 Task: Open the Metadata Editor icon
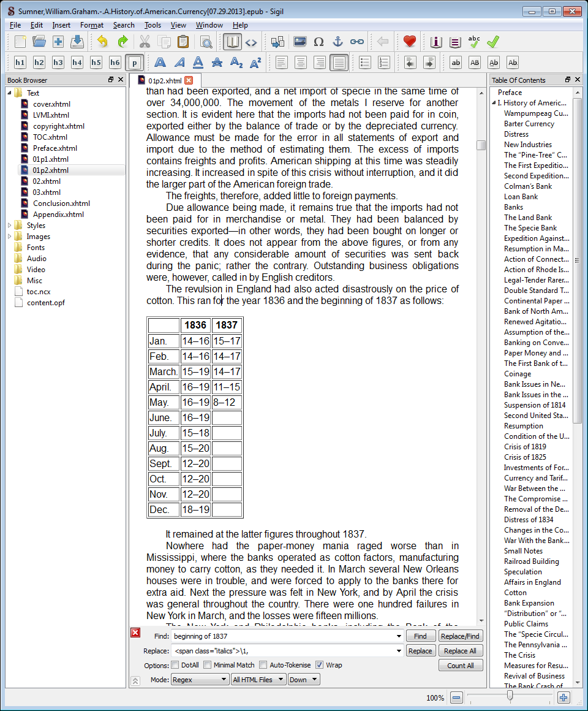[435, 42]
